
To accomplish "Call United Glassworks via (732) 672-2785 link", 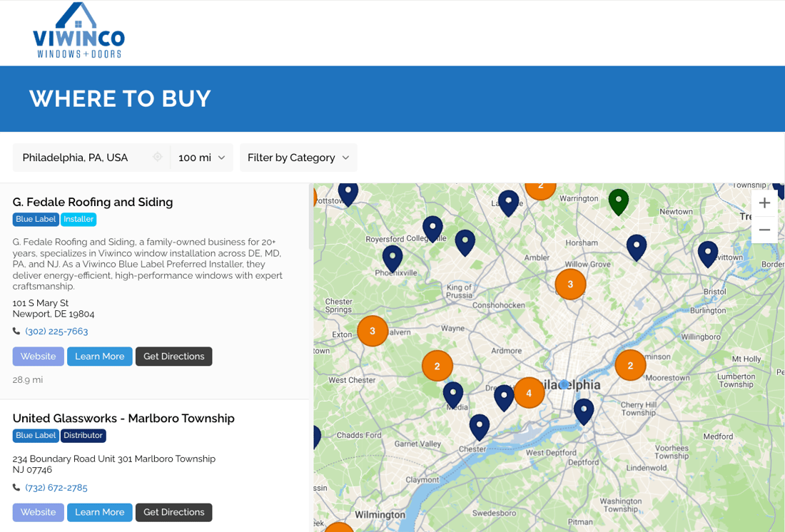I will 56,487.
